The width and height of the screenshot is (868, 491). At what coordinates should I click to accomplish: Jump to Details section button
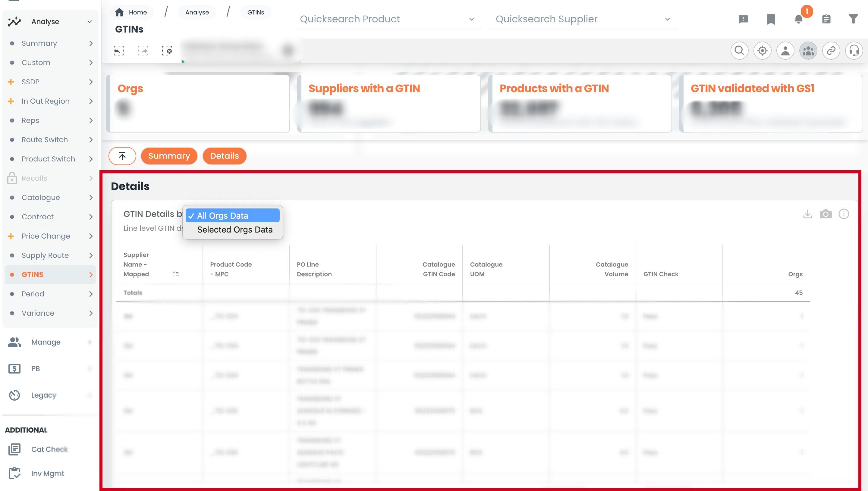[x=224, y=156]
